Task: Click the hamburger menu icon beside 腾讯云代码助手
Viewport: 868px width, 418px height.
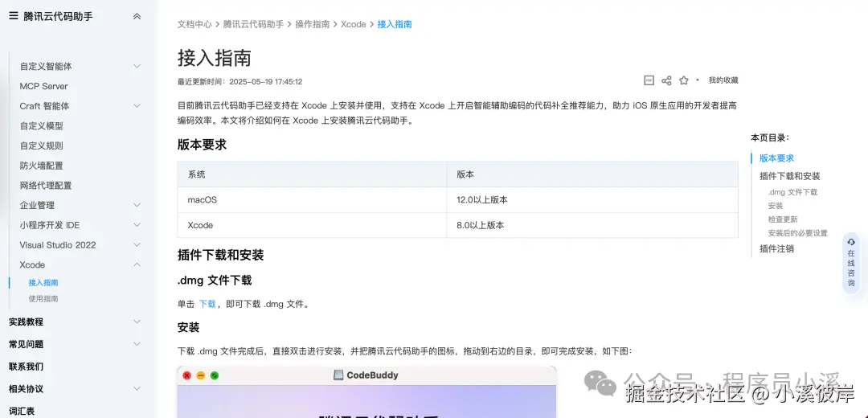Action: pyautogui.click(x=14, y=16)
